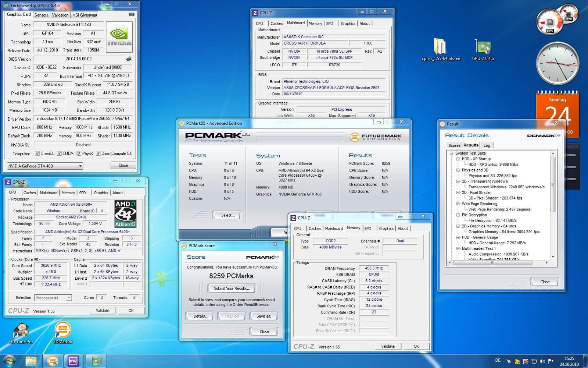
Task: Toggle the CUDA checkbox in GPU-Z
Action: pos(59,153)
